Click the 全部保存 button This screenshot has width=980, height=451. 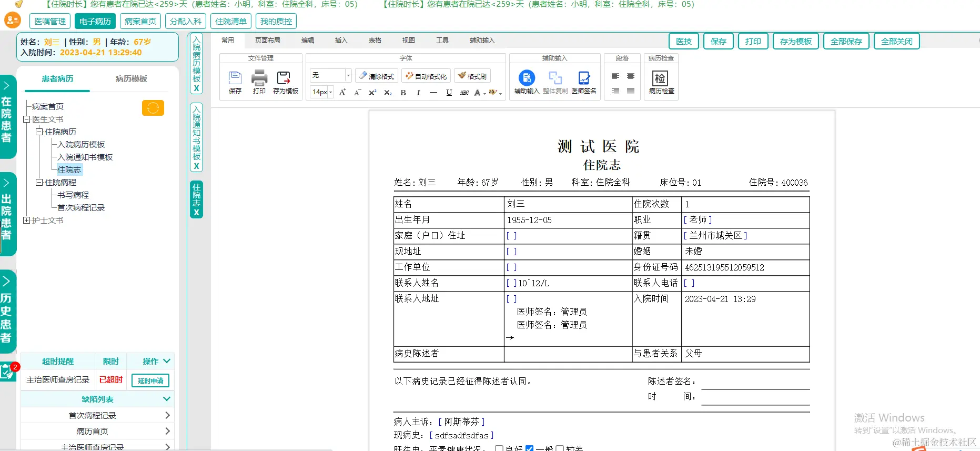pyautogui.click(x=846, y=41)
